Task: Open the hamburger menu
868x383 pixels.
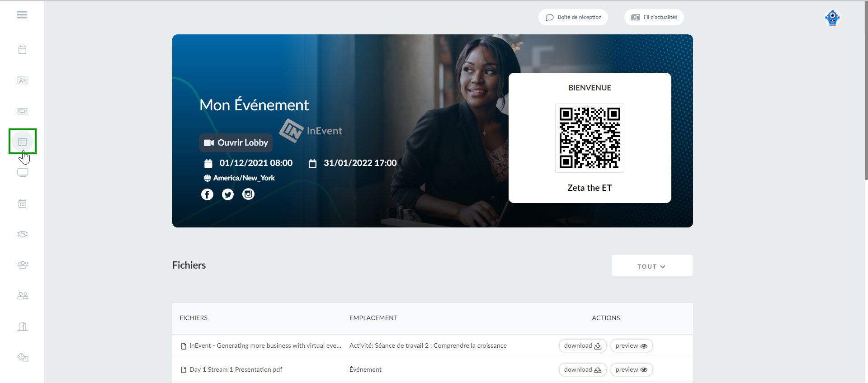Action: tap(22, 15)
